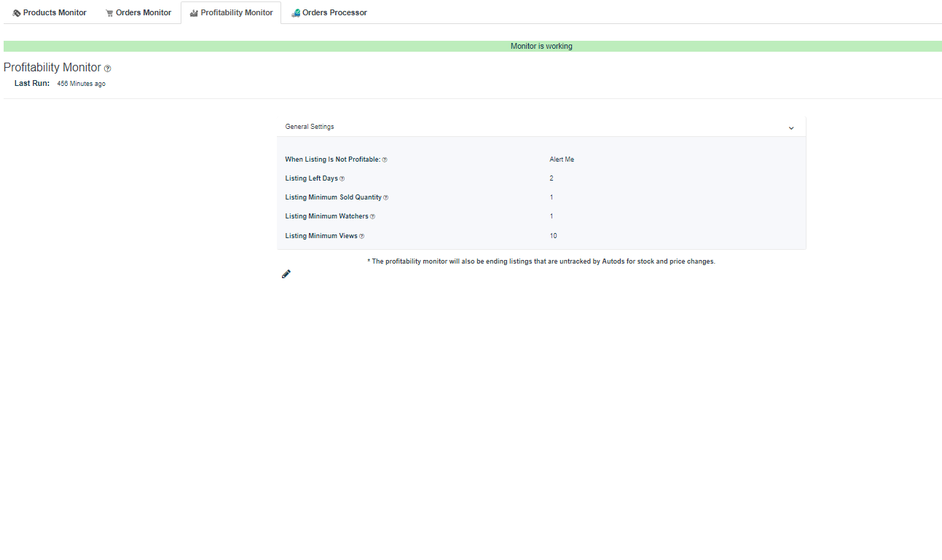Image resolution: width=942 pixels, height=560 pixels.
Task: Click the 'Listing Minimum Sold Quantity' label
Action: pyautogui.click(x=334, y=197)
